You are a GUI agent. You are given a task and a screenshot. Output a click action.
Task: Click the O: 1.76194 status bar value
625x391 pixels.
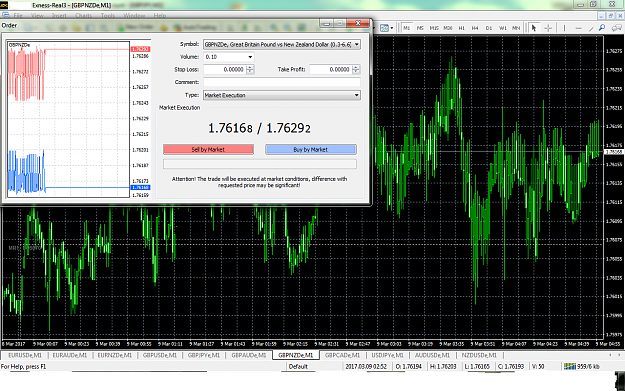coord(409,366)
